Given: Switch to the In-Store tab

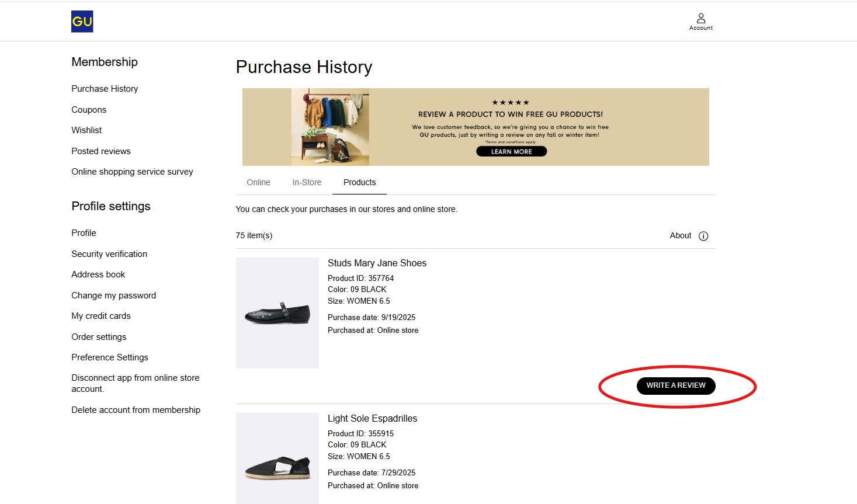Looking at the screenshot, I should (x=307, y=182).
